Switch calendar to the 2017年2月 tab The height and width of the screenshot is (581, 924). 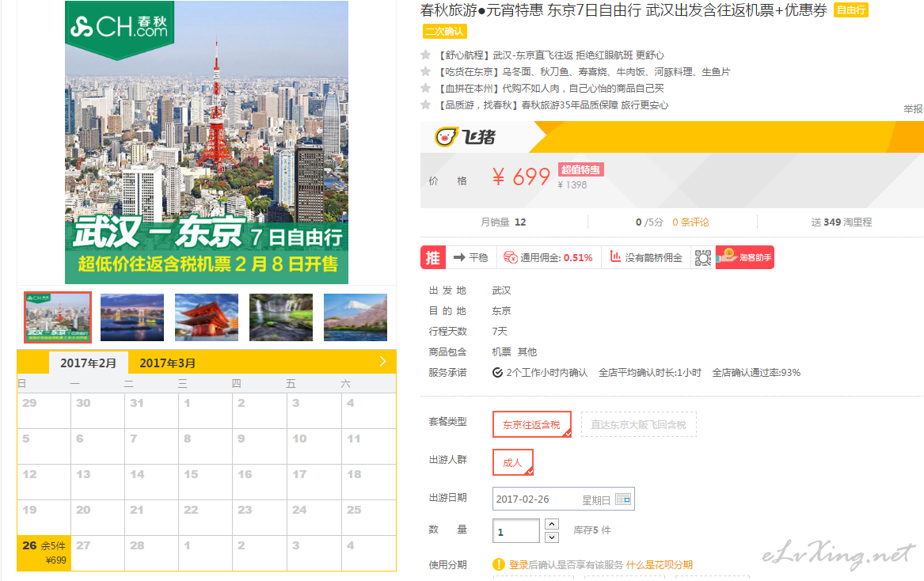click(x=89, y=363)
